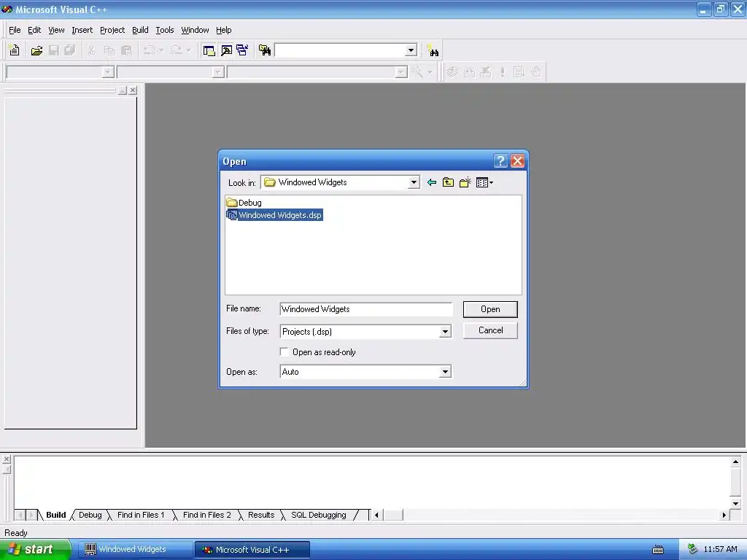Click the Execute Program exclamation icon
This screenshot has width=747, height=560.
coord(502,72)
